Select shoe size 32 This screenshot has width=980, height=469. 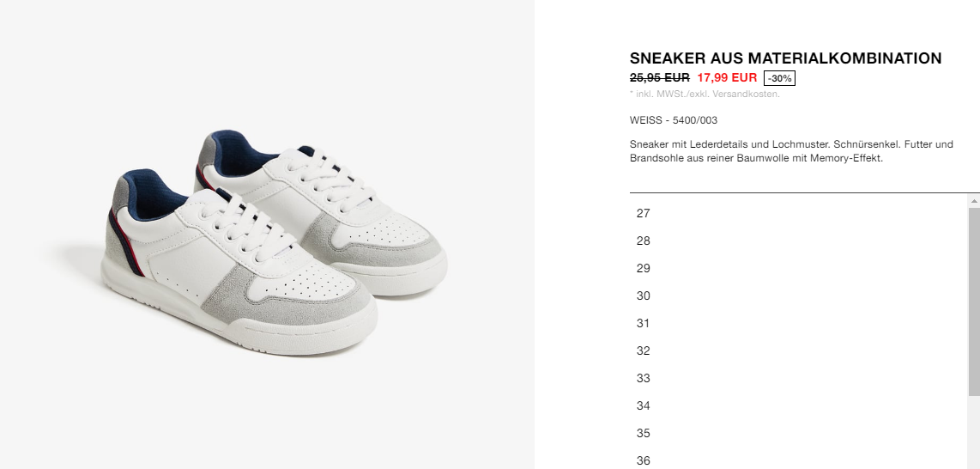click(799, 350)
